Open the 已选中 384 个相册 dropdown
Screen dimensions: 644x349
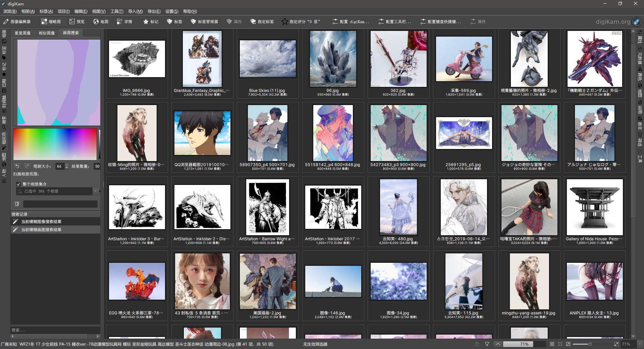(x=57, y=191)
